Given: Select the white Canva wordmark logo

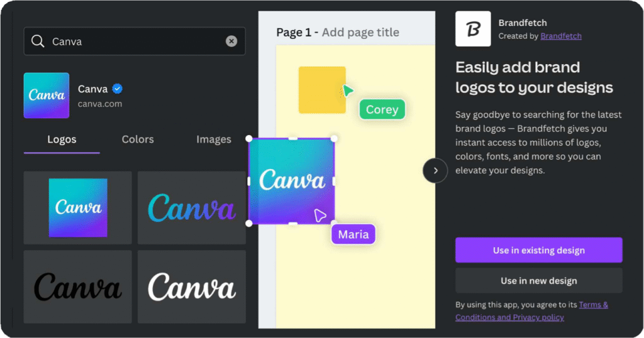Looking at the screenshot, I should coord(191,286).
